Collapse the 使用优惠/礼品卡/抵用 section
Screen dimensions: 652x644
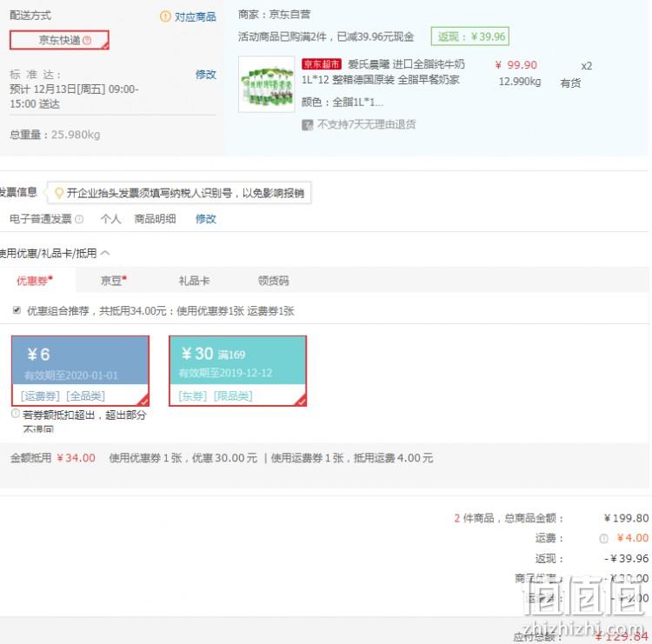(x=105, y=253)
